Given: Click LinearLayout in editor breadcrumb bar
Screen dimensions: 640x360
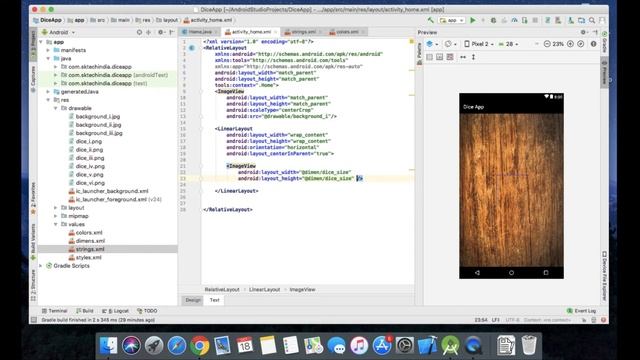Looking at the screenshot, I should pyautogui.click(x=264, y=289).
